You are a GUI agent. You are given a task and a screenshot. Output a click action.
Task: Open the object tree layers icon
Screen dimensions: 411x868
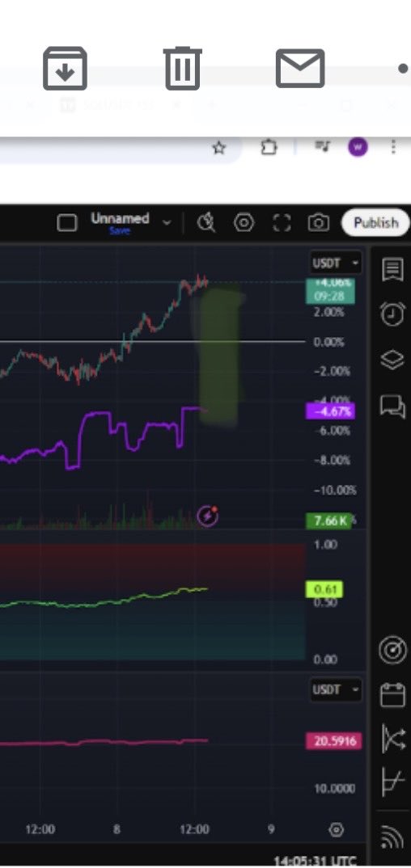392,360
